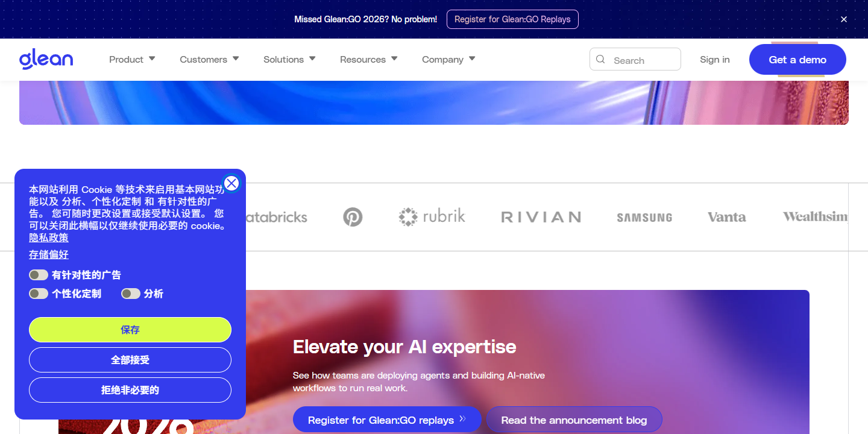
Task: Click the Customers menu label
Action: pyautogui.click(x=203, y=60)
